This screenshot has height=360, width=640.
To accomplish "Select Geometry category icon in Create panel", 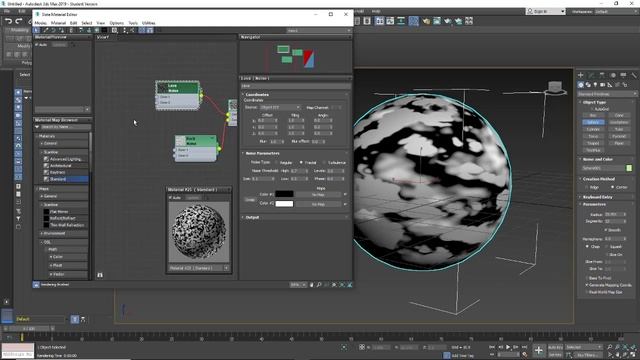I will pyautogui.click(x=580, y=85).
